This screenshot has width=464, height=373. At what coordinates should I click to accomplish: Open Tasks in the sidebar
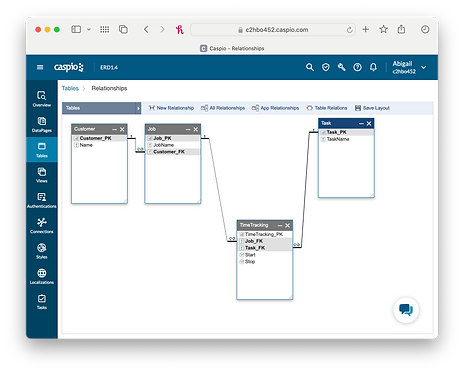point(42,302)
